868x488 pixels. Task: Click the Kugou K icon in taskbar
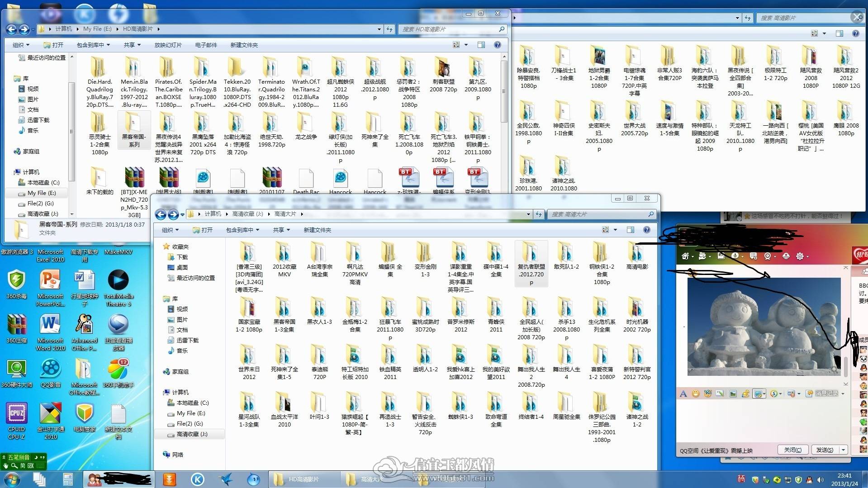click(x=198, y=479)
